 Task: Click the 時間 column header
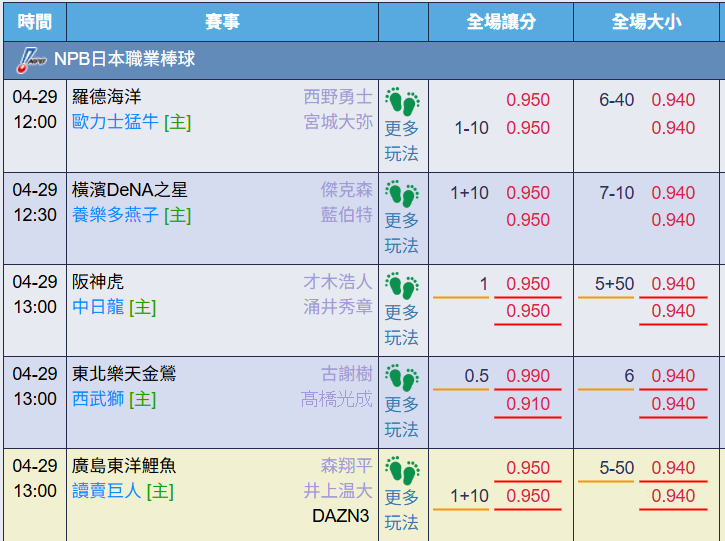coord(35,22)
